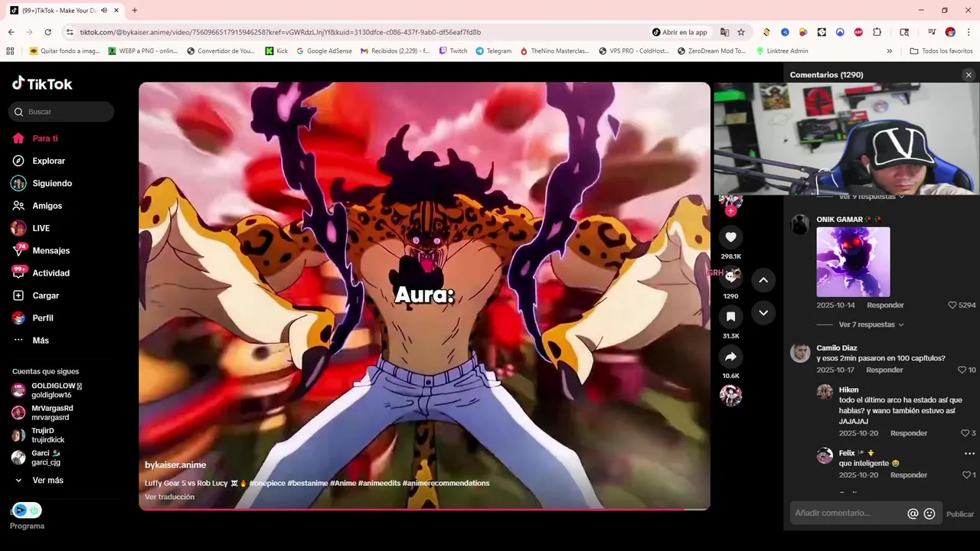Share the video using the arrow icon
The width and height of the screenshot is (980, 551).
(x=730, y=357)
